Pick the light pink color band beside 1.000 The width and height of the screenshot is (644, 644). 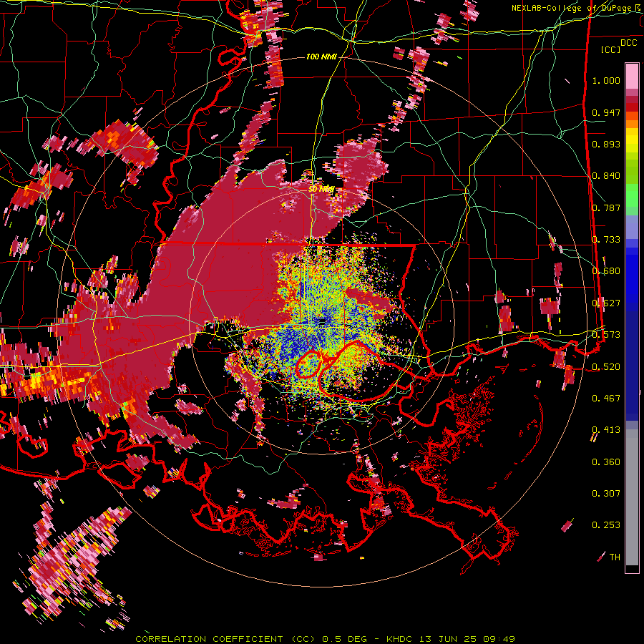(632, 77)
